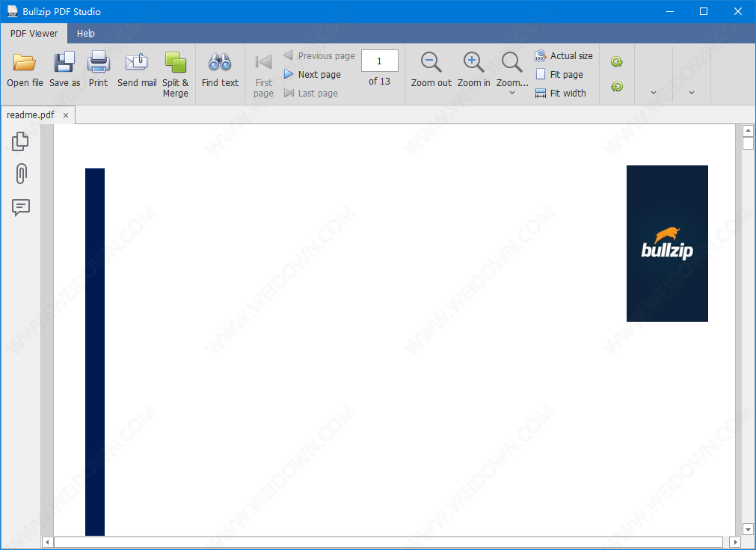756x550 pixels.
Task: Rotate page clockwise with top green arrow
Action: click(x=617, y=62)
